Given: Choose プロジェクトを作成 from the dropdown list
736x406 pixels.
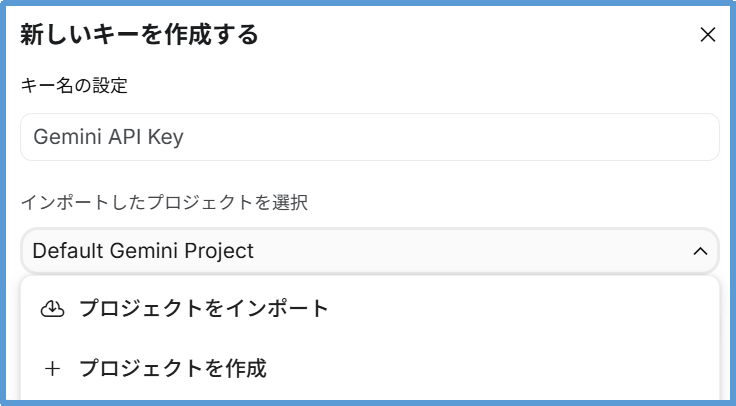Looking at the screenshot, I should point(173,368).
